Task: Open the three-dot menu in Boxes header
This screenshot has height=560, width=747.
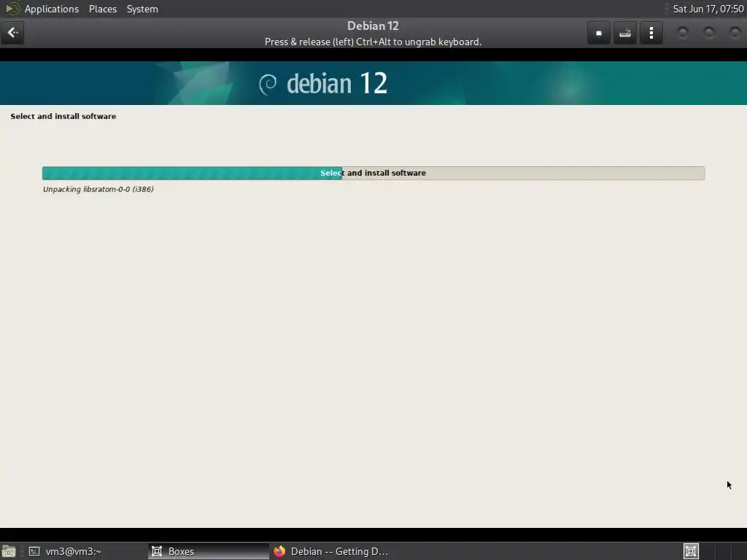Action: [651, 33]
